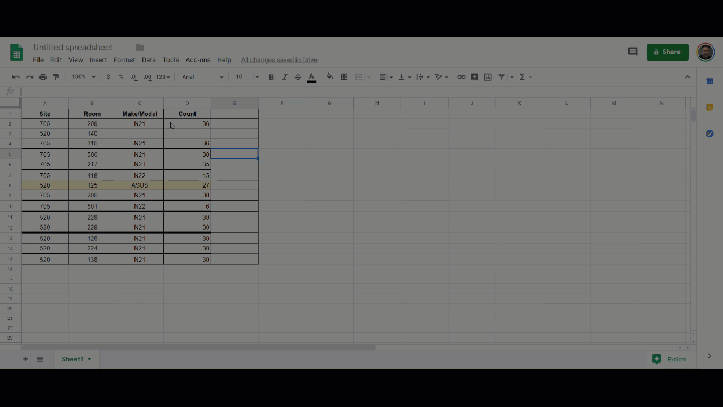Click the Print icon
723x407 pixels.
[x=43, y=77]
